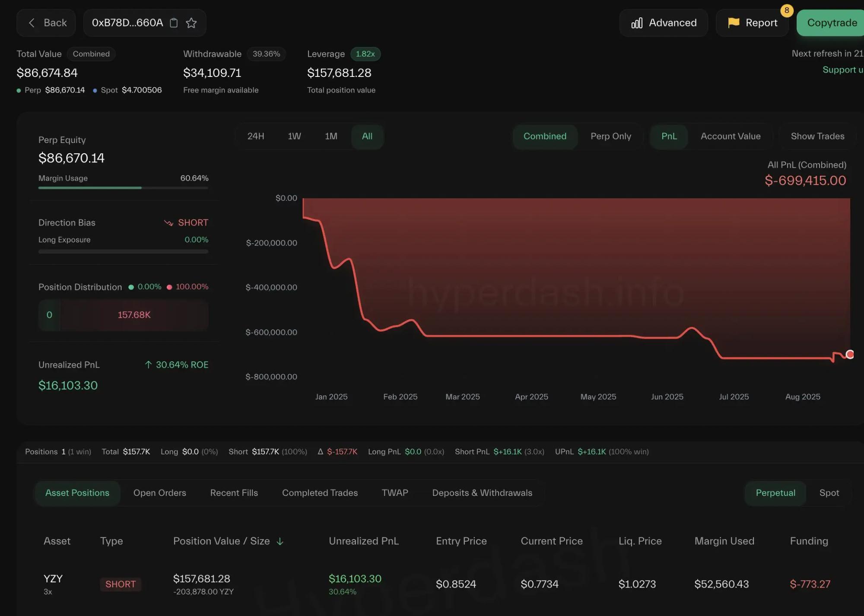The width and height of the screenshot is (864, 616).
Task: Sort table by Asset column
Action: [x=57, y=541]
